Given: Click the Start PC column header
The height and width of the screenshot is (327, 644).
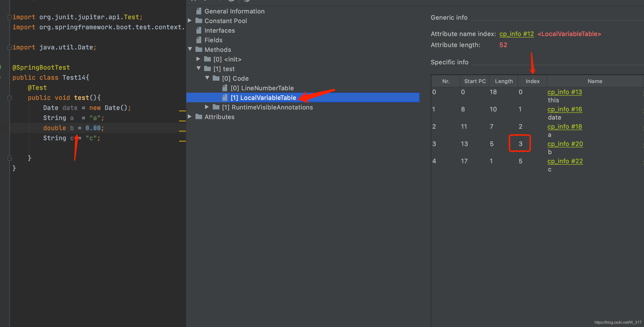Looking at the screenshot, I should 475,81.
